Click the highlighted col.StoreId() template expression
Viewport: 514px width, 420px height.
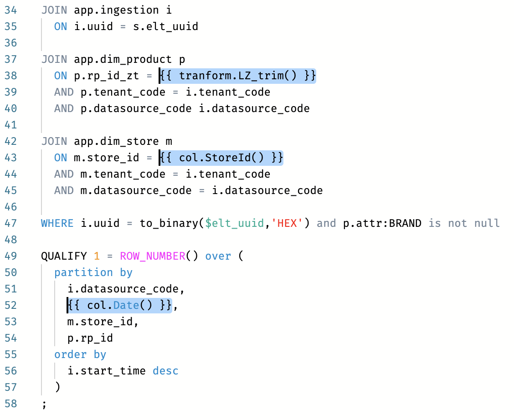[x=221, y=158]
